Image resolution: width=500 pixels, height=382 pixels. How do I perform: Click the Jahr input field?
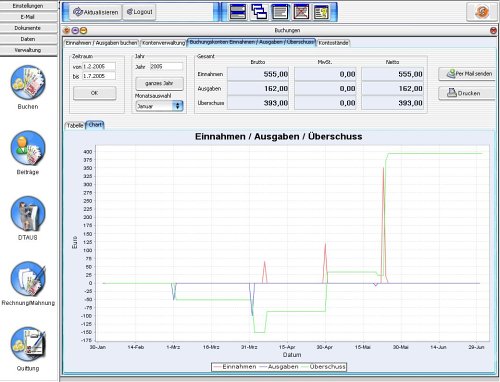(x=166, y=66)
